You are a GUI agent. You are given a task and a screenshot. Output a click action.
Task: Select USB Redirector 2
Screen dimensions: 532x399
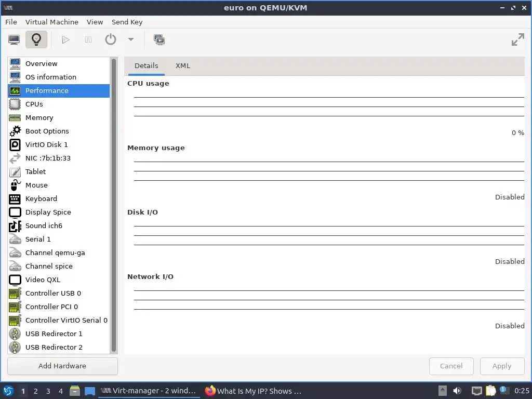point(59,348)
